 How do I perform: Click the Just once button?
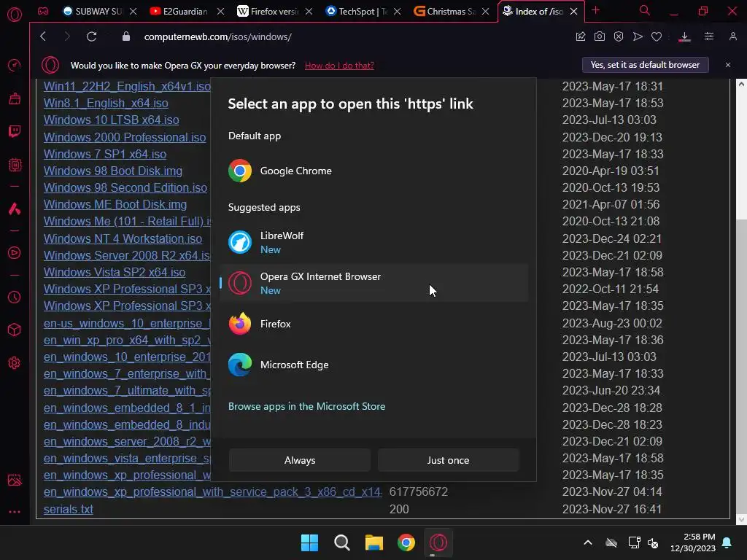pos(448,460)
